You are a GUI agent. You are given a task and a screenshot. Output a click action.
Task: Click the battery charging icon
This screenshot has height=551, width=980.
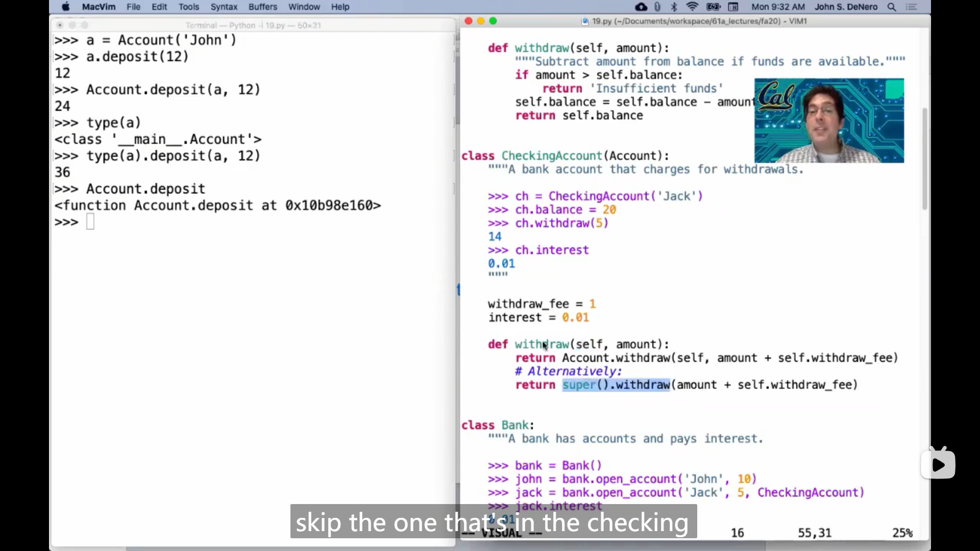point(713,7)
